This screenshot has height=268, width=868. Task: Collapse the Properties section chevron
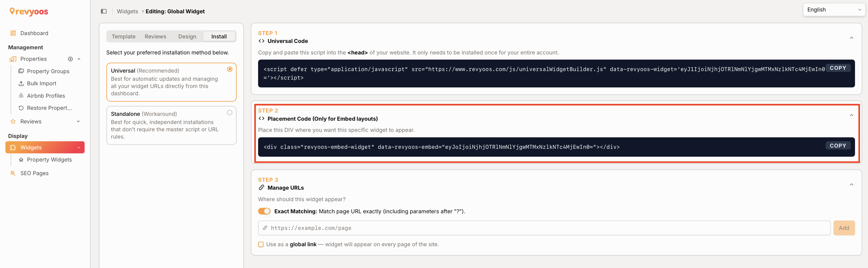(x=79, y=59)
